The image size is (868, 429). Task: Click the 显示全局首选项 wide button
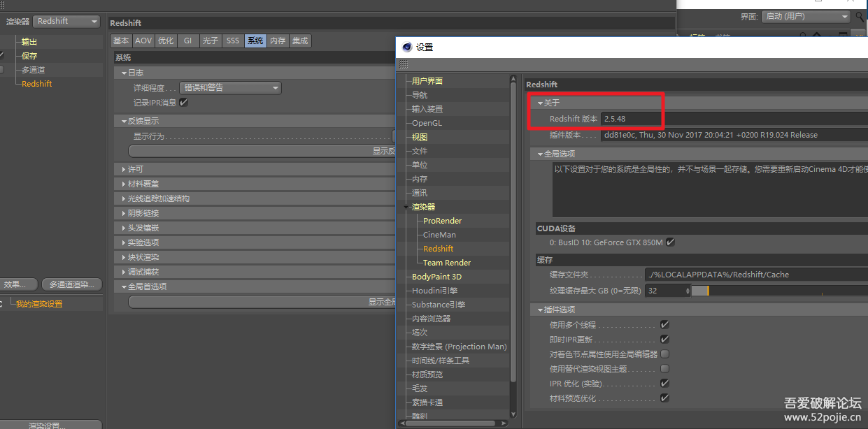coord(262,302)
